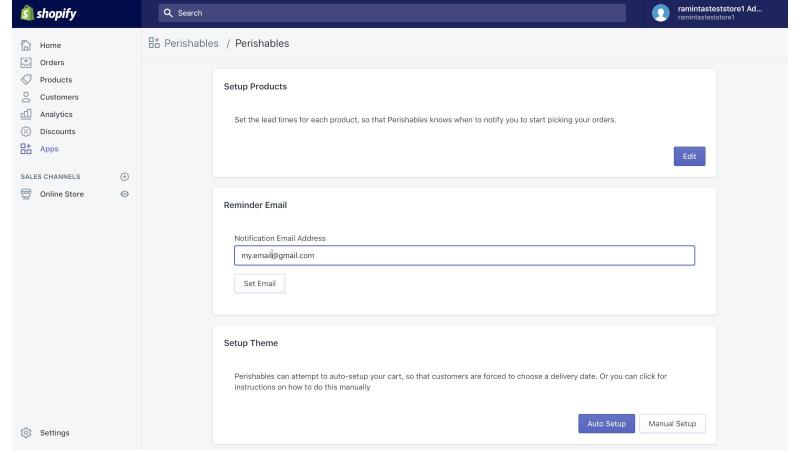Click the search magnifier icon
This screenshot has height=450, width=800.
[168, 13]
